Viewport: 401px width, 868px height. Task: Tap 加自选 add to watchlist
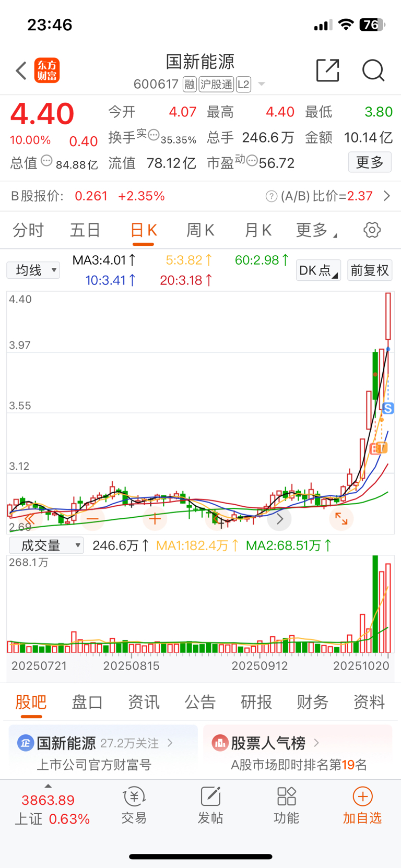[362, 806]
